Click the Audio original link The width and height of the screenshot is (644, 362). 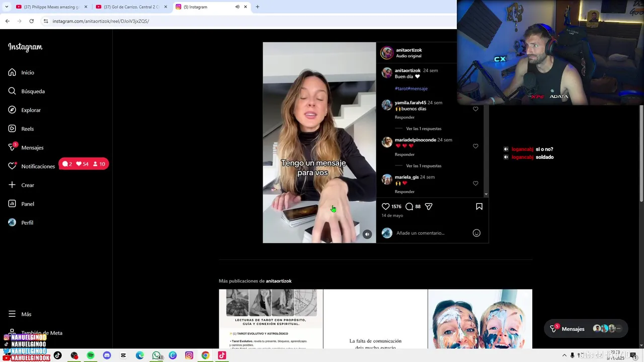tap(409, 56)
